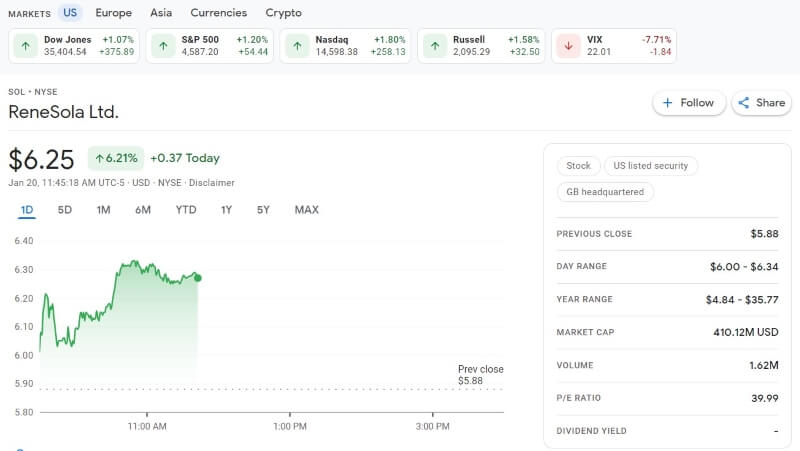Select the 1D chart range
Image resolution: width=800 pixels, height=451 pixels.
(x=27, y=210)
